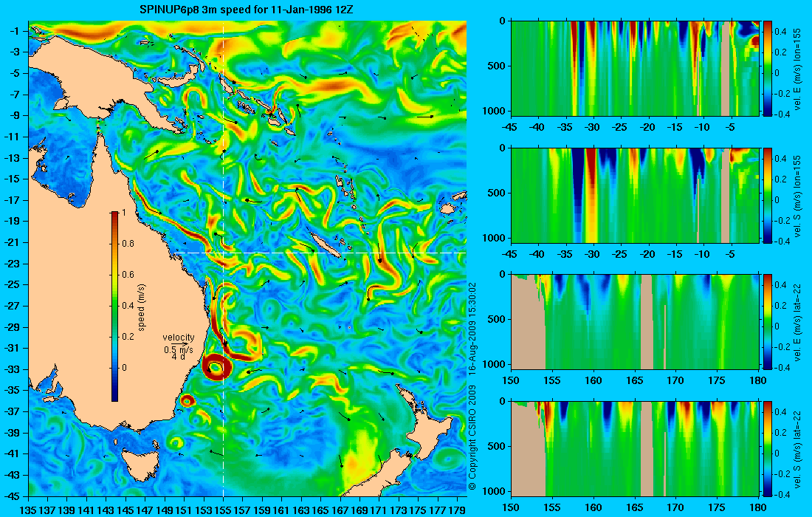
Task: Click the "1000" depth tick on the bottom panel
Action: pos(495,491)
